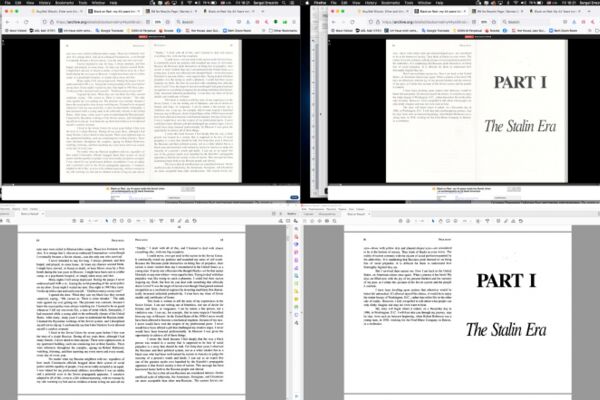Viewport: 600px width, 400px height.
Task: Click the blue button below top-left book viewer
Action: pyautogui.click(x=294, y=198)
